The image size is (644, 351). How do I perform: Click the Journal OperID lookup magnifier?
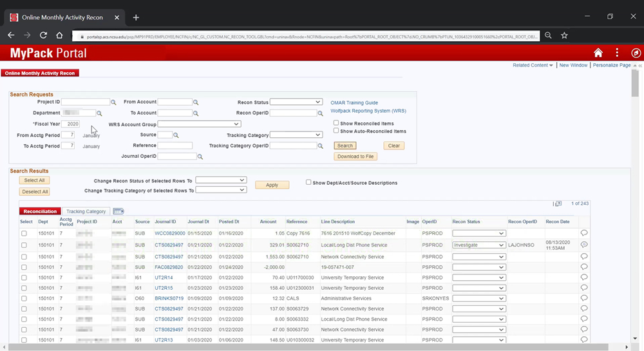pyautogui.click(x=200, y=157)
